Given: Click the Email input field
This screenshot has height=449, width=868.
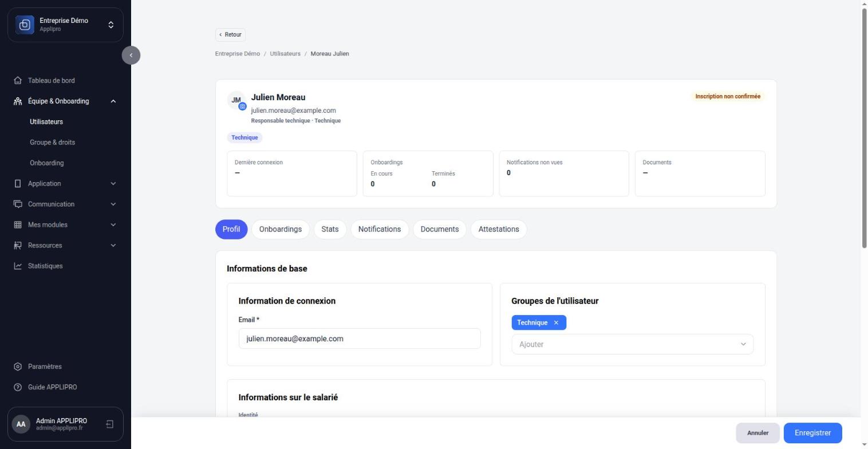Looking at the screenshot, I should [x=360, y=339].
